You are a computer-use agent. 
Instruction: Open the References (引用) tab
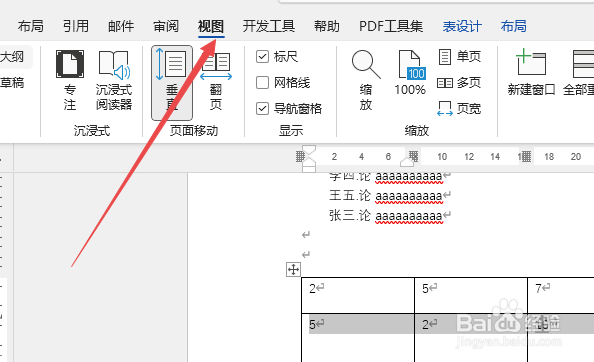coord(76,26)
